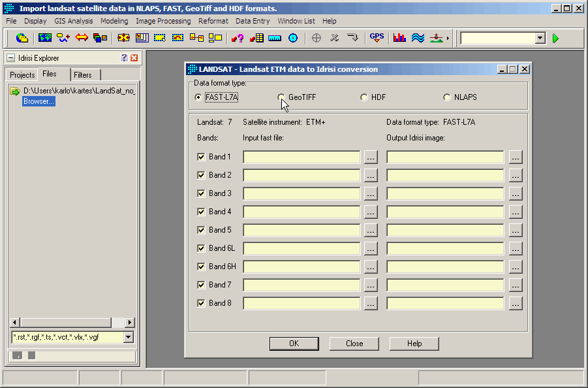Collapse Idrisi Explorer with the minus icon

coord(11,57)
